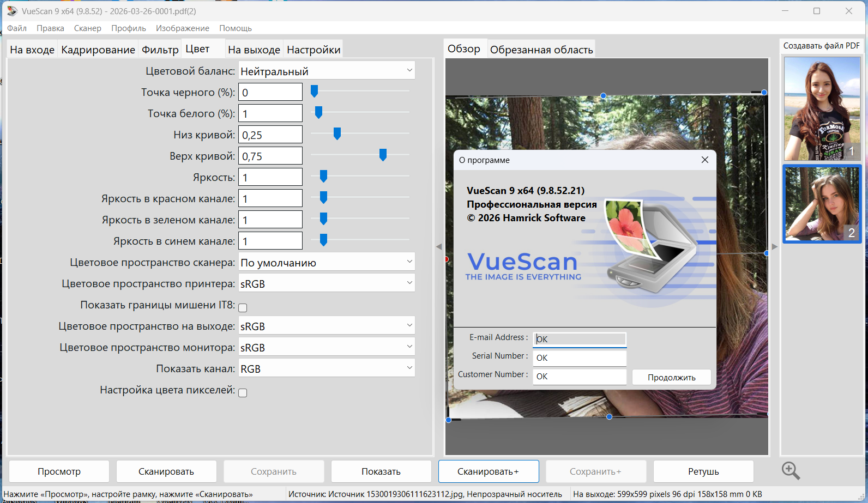Click the Яркость slider handle
Viewport: 868px width, 503px height.
pos(323,176)
